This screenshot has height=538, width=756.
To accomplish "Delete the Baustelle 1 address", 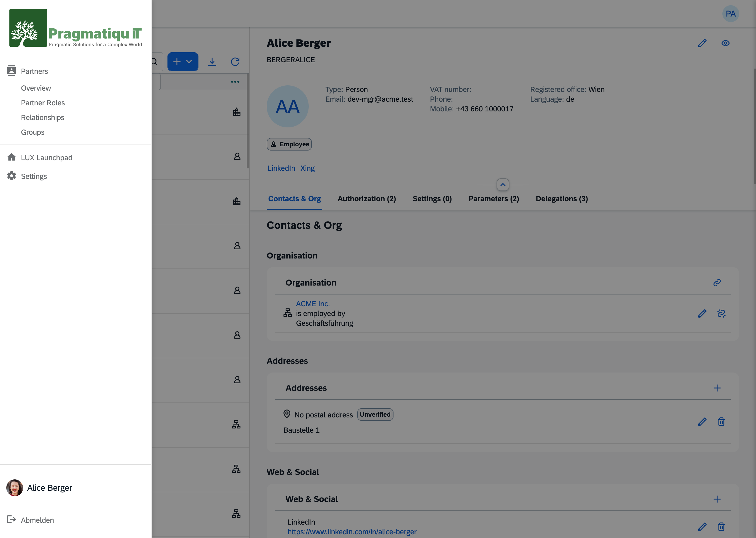I will click(721, 422).
